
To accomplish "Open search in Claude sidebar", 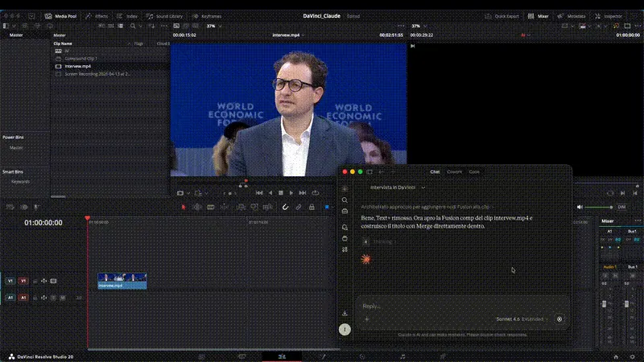I will pos(345,200).
